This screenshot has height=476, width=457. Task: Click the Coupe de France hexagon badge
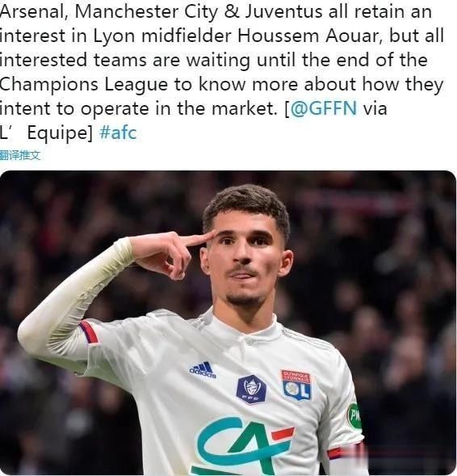coord(251,390)
